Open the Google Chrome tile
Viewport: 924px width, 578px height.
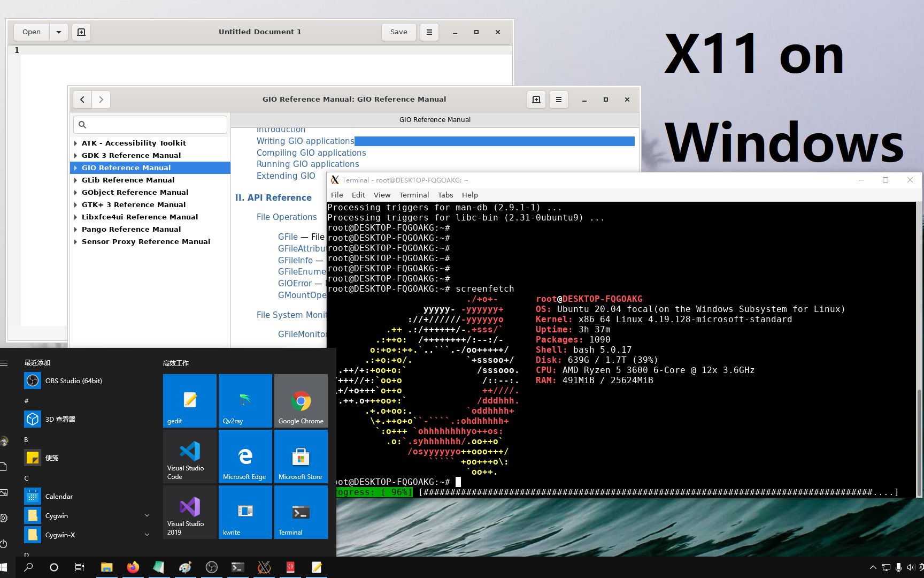pos(301,401)
